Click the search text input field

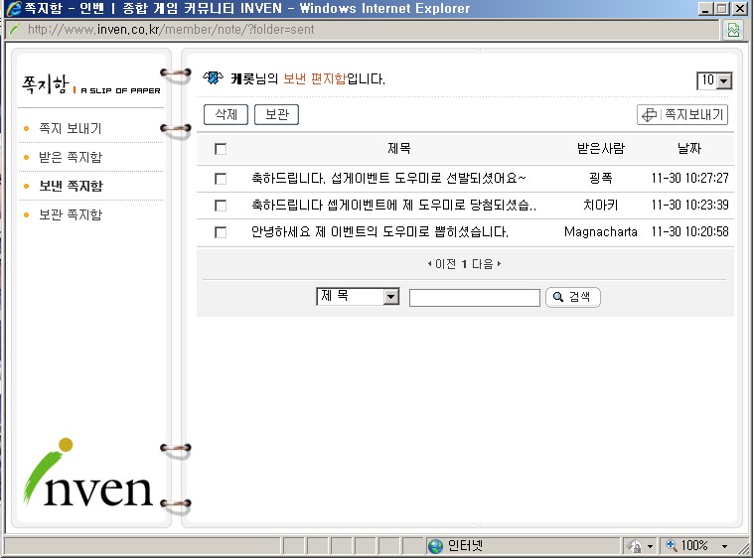point(474,298)
